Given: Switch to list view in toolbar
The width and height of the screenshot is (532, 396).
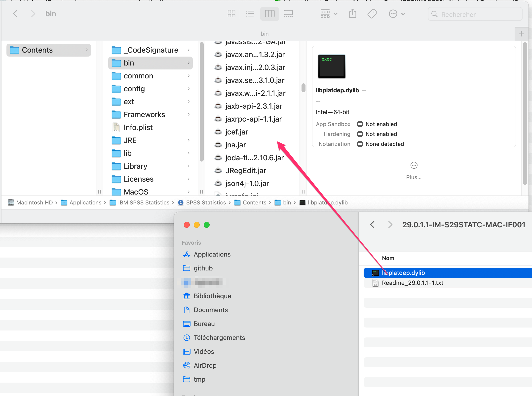Looking at the screenshot, I should pyautogui.click(x=250, y=14).
